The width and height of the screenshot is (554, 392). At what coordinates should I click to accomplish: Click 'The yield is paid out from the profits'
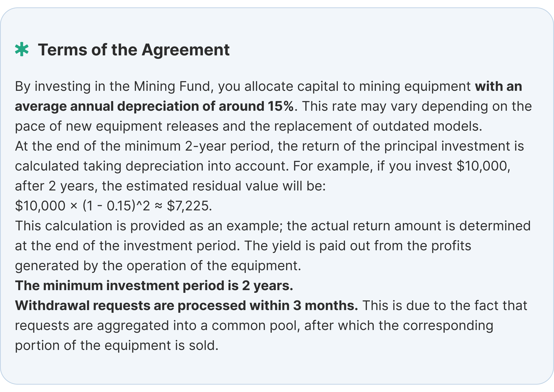click(358, 246)
